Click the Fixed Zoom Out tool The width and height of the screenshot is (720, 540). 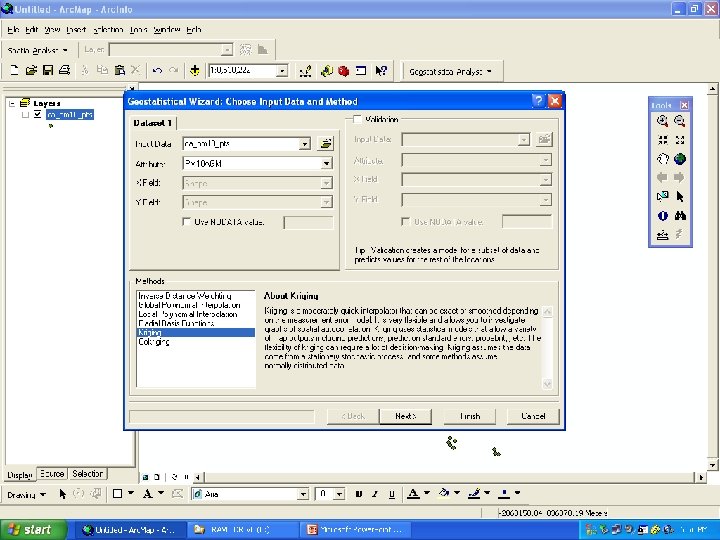click(x=680, y=140)
